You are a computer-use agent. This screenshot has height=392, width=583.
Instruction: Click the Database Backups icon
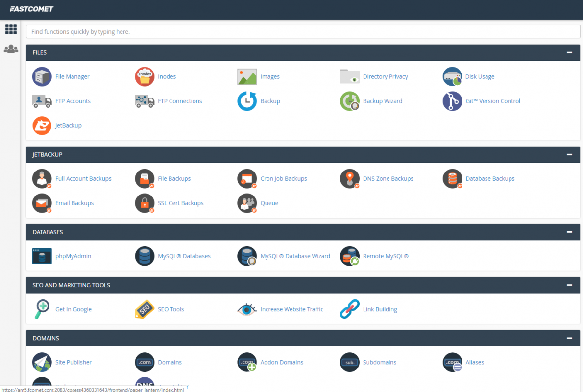pos(452,178)
